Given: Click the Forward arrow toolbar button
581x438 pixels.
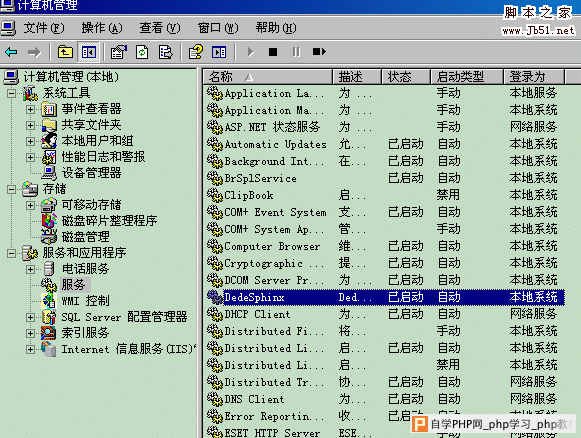Looking at the screenshot, I should (34, 52).
